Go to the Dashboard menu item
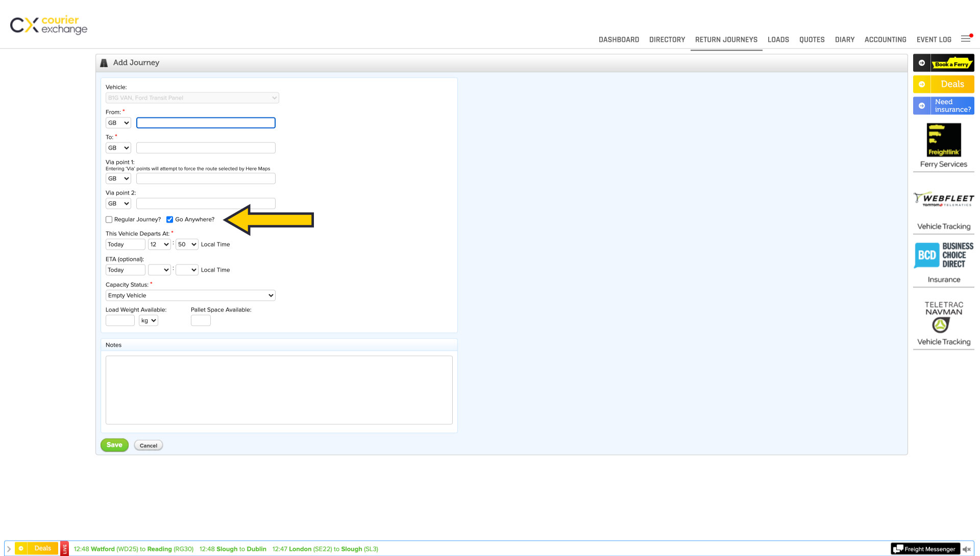The width and height of the screenshot is (980, 556). [x=619, y=40]
